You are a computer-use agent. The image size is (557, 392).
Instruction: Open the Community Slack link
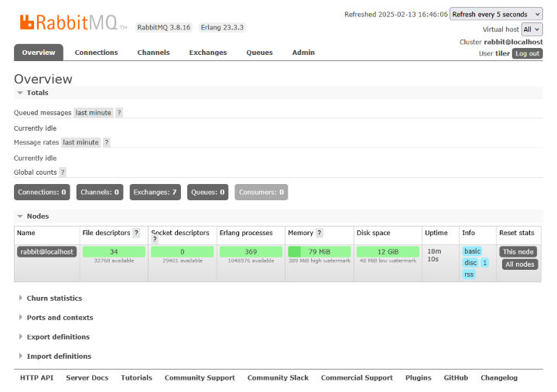[278, 378]
